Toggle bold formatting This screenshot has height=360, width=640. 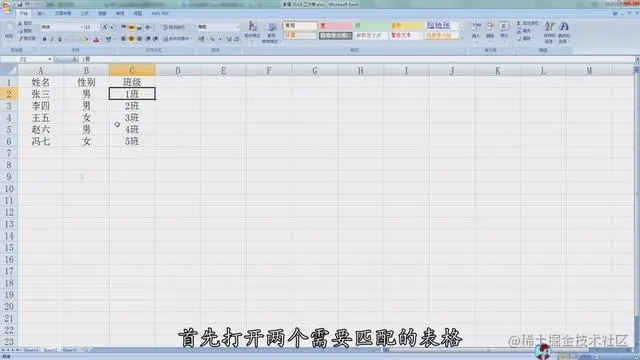point(44,39)
